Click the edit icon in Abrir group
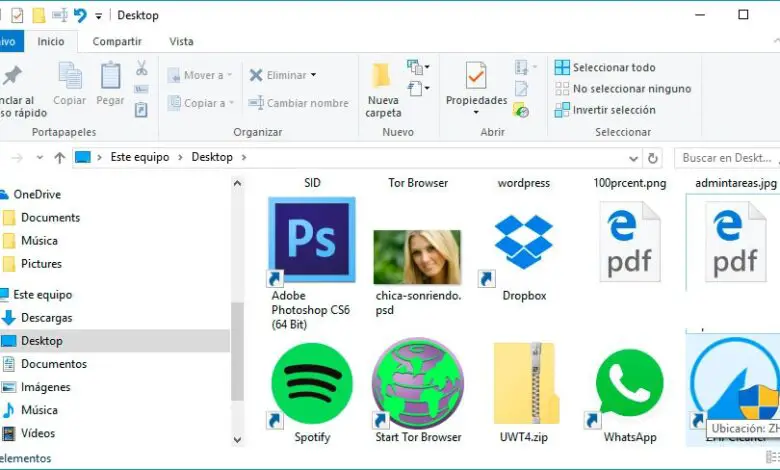780x470 pixels. click(521, 89)
